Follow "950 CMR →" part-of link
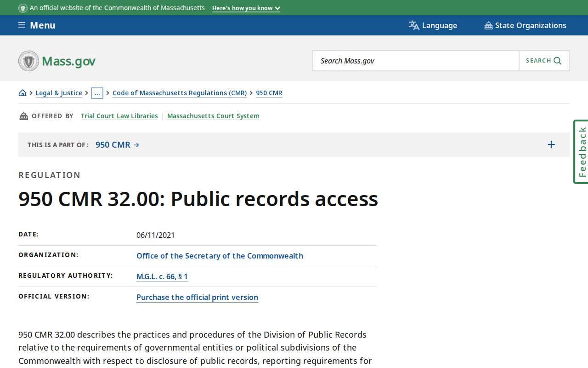Screen dimensions: 588x368 tap(117, 145)
